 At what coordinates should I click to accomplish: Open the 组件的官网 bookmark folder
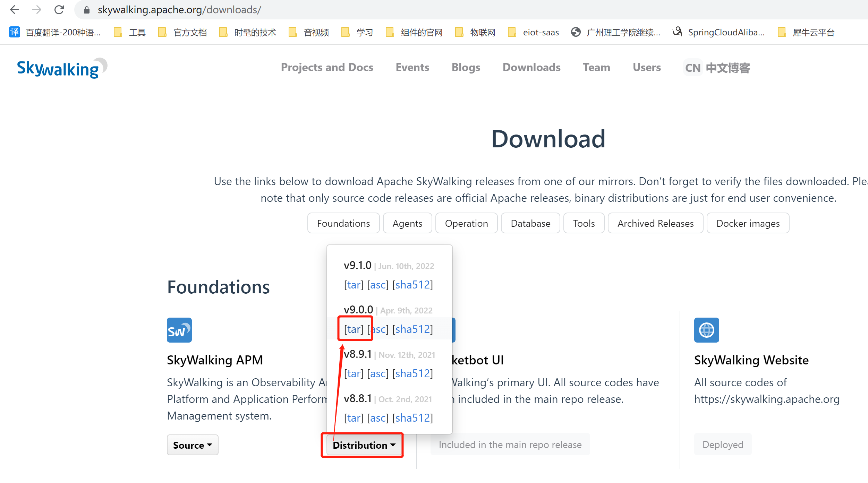[x=414, y=32]
